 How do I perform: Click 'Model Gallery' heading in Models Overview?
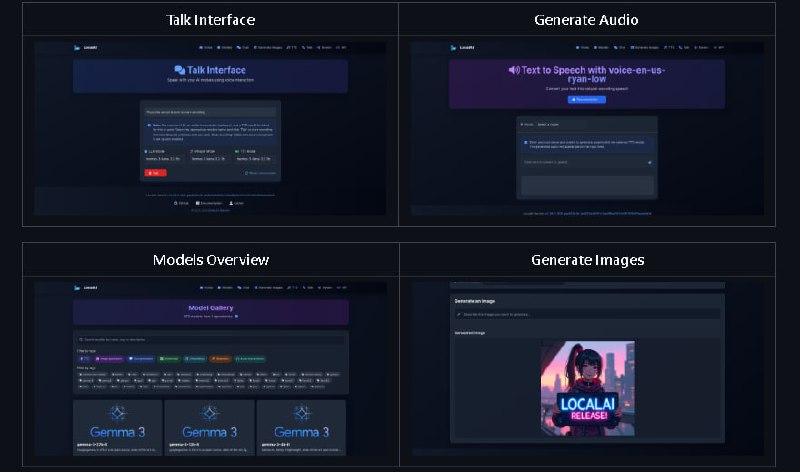pos(211,308)
